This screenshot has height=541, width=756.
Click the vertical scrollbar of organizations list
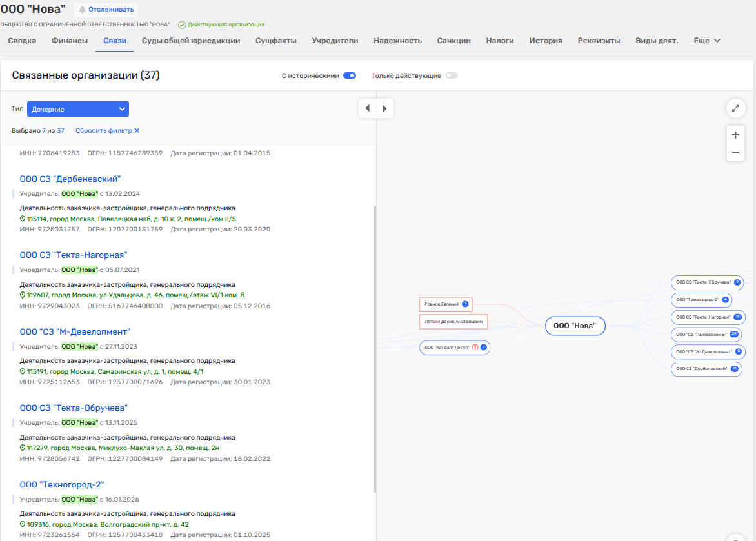click(x=375, y=348)
